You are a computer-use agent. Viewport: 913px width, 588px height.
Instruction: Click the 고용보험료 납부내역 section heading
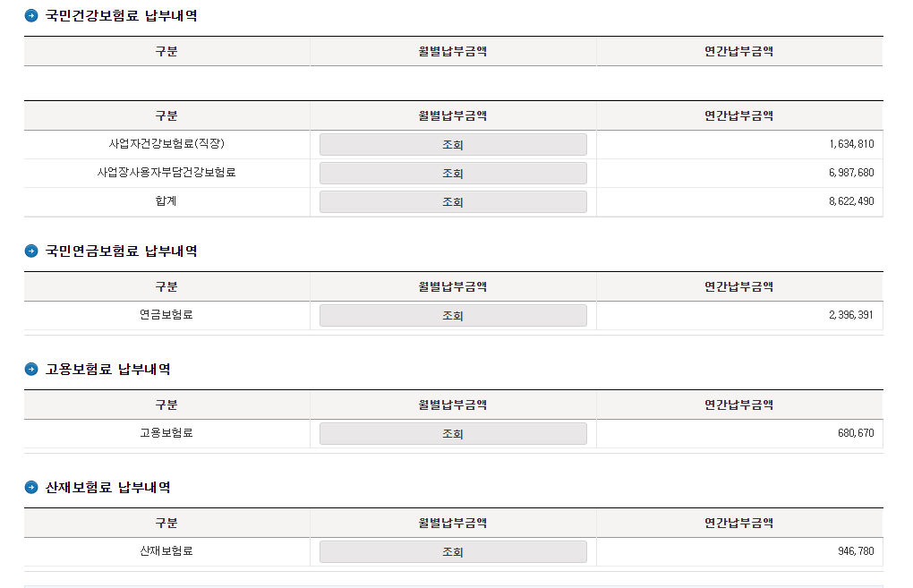click(108, 370)
